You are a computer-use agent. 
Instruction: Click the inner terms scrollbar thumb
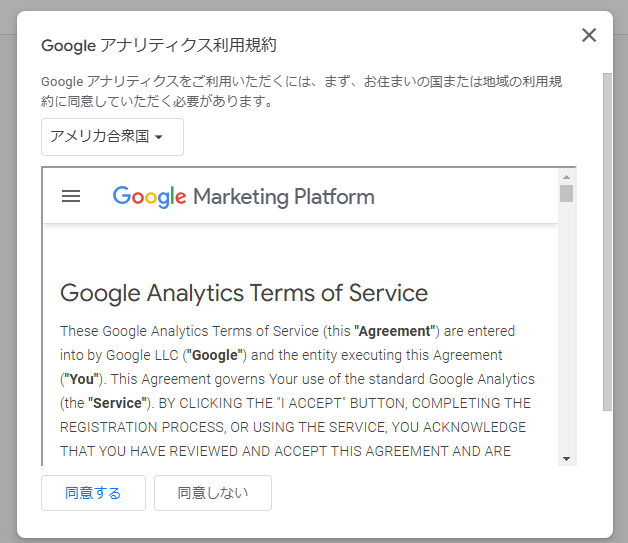coord(567,193)
